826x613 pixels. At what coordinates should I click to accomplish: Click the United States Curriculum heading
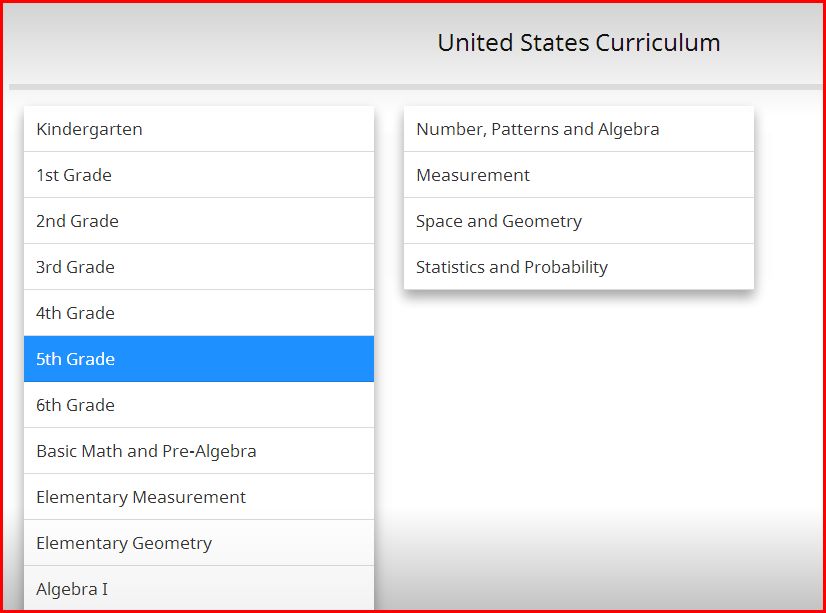(x=578, y=43)
